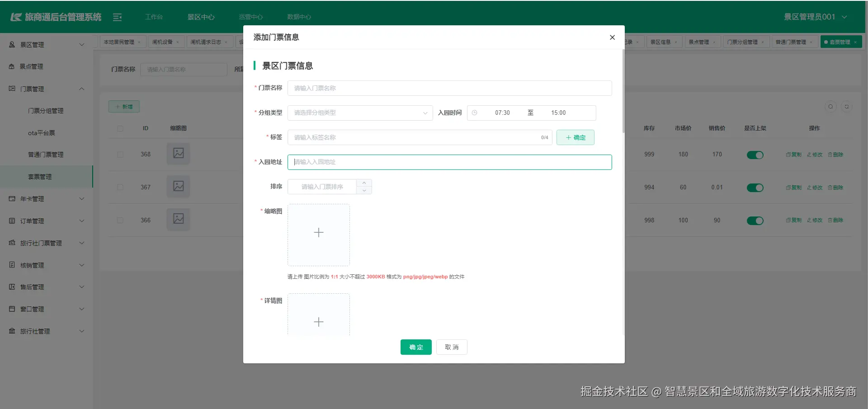Open the 分组类型 dropdown in the dialog
Image resolution: width=868 pixels, height=409 pixels.
pos(359,113)
